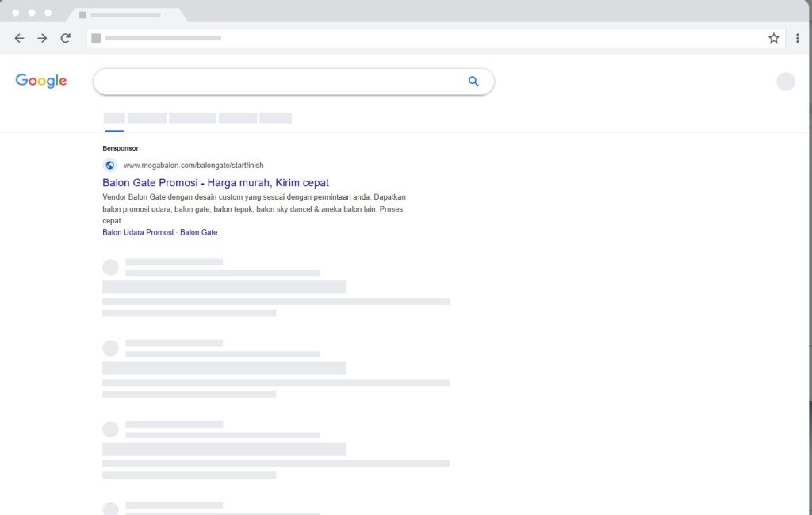Click the blue search magnifier icon

473,82
